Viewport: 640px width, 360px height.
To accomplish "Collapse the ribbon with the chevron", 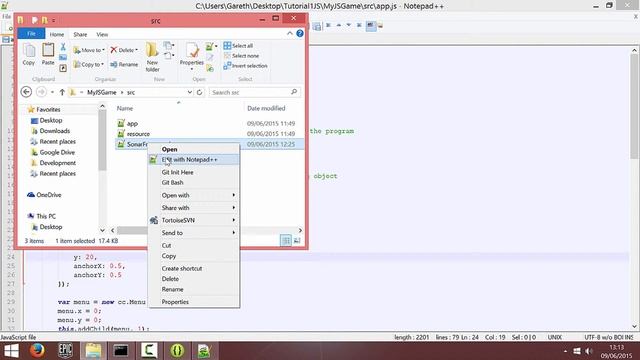I will tap(290, 33).
